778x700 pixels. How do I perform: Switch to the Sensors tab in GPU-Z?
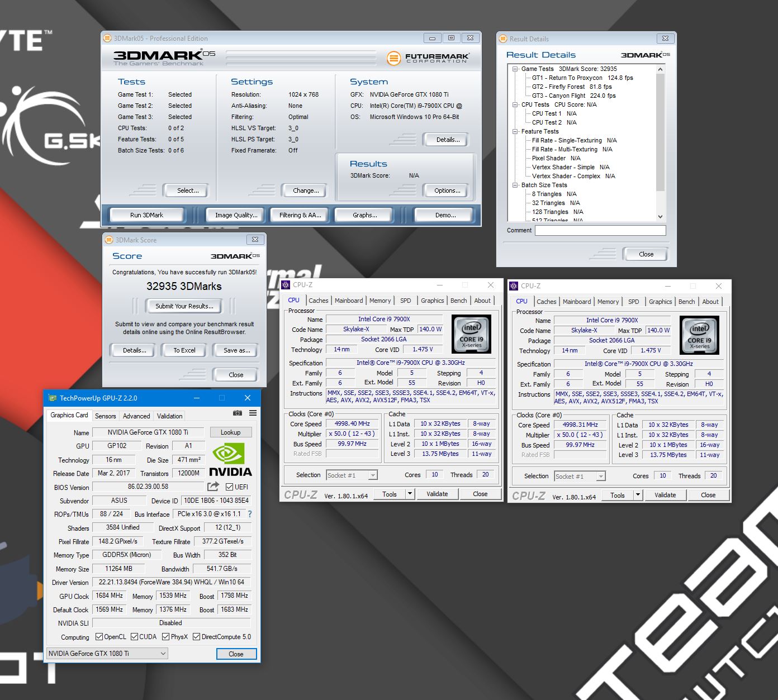(x=105, y=416)
